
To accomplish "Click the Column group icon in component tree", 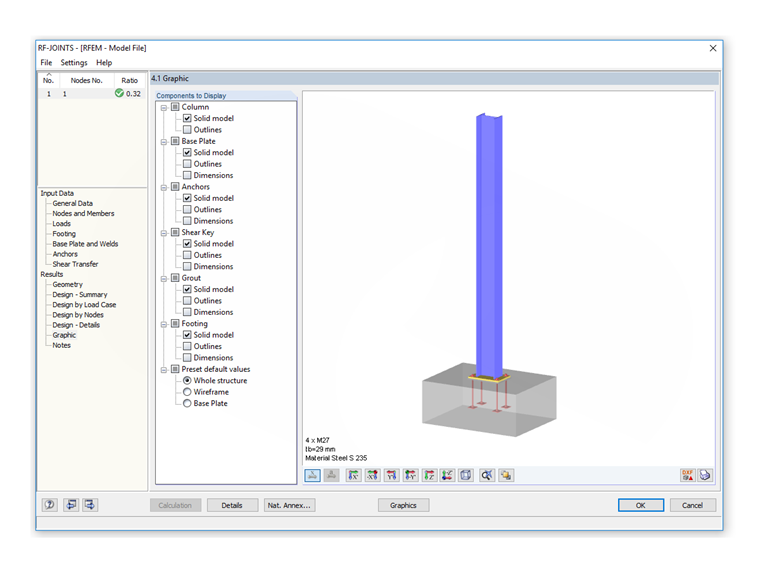I will point(175,107).
